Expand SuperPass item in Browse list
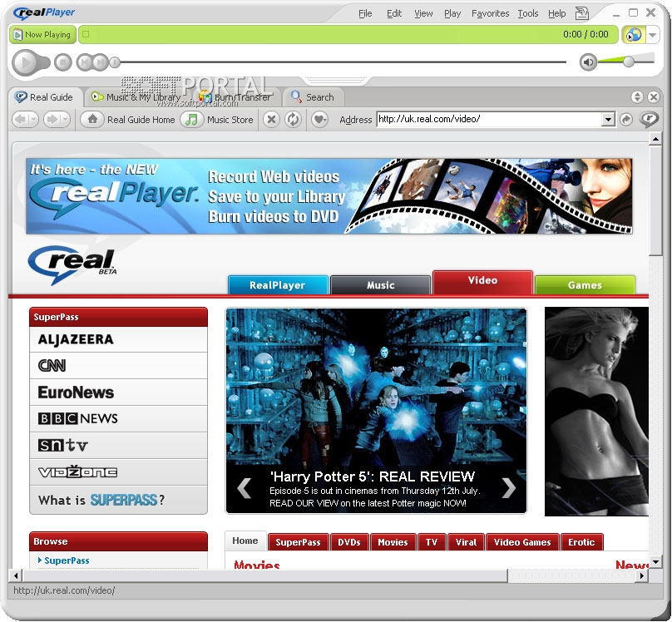Image resolution: width=672 pixels, height=622 pixels. (x=63, y=560)
